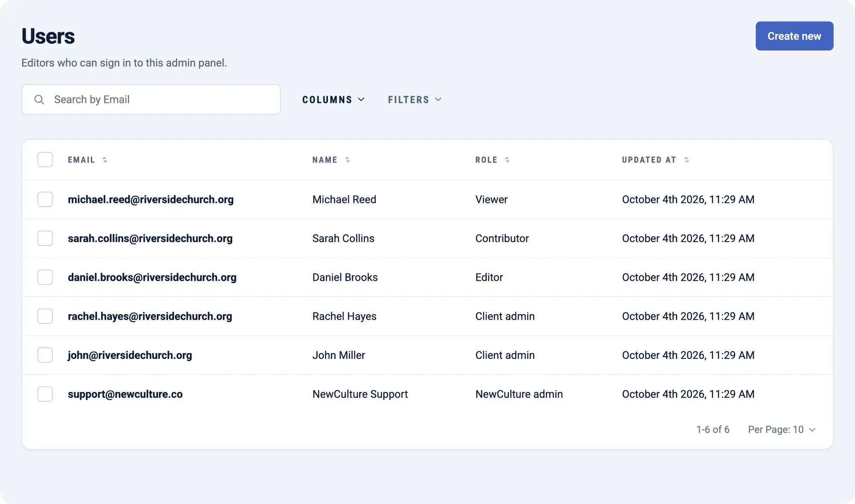The height and width of the screenshot is (504, 855).
Task: Select the daniel.brooks row checkbox
Action: coord(45,277)
